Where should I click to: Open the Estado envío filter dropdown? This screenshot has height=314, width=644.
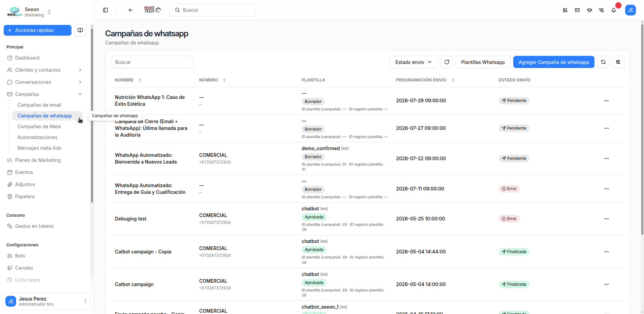(x=413, y=62)
